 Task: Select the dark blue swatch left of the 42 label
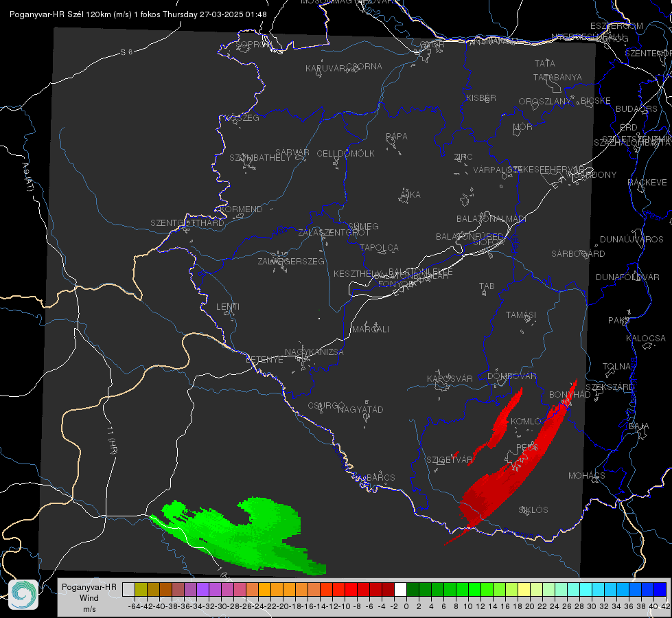[660, 589]
